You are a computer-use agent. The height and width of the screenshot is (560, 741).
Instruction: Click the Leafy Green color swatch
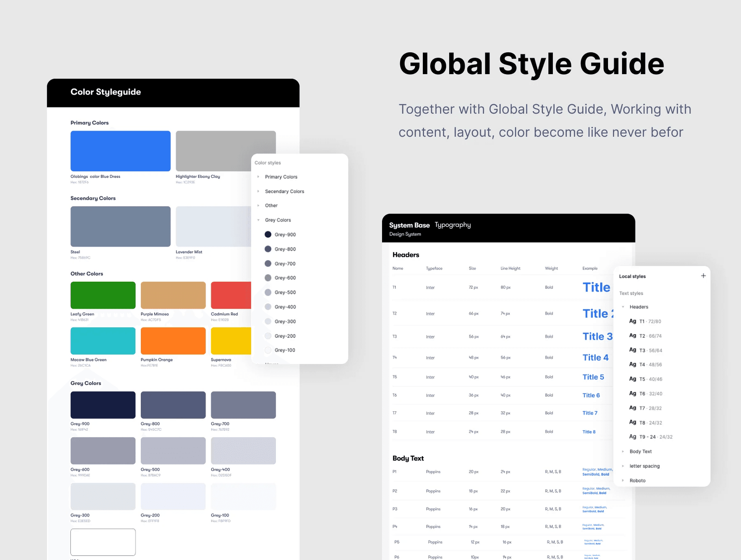point(103,295)
